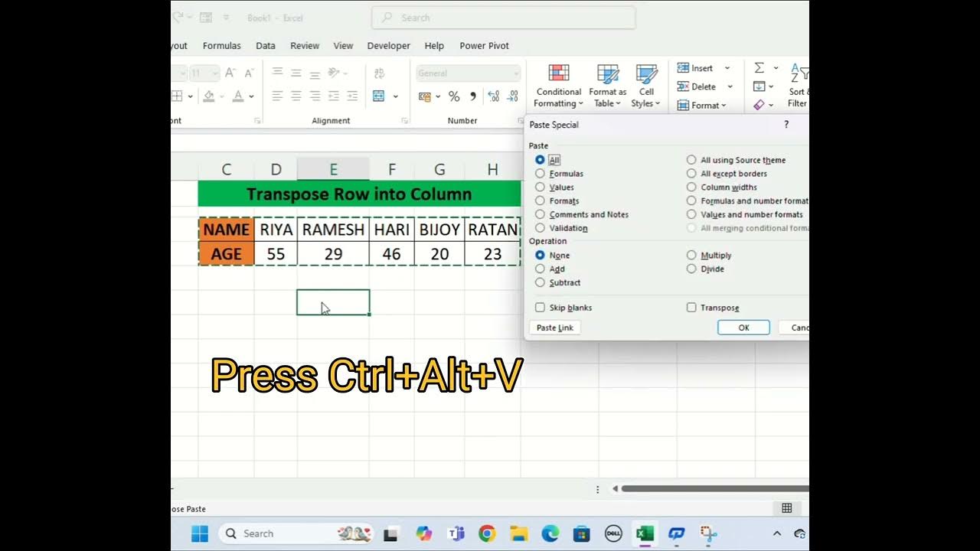
Task: Click the Orientation text angle icon
Action: tap(334, 73)
